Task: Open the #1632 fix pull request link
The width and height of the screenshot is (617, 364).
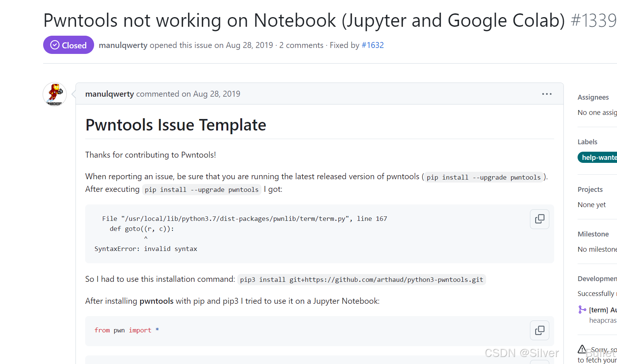Action: click(x=373, y=45)
